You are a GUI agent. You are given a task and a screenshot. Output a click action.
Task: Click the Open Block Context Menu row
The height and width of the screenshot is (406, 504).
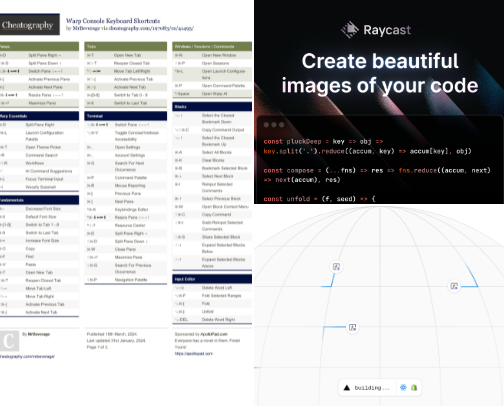212,206
